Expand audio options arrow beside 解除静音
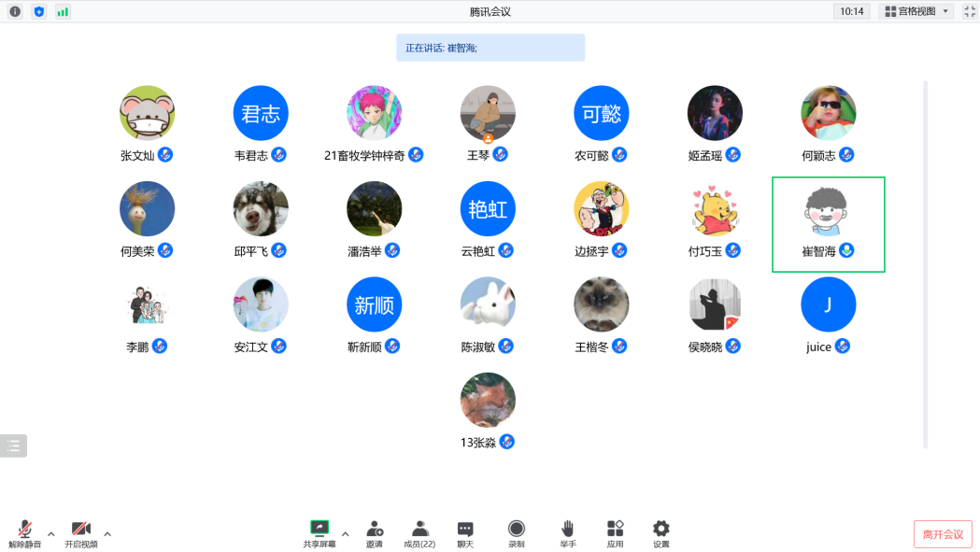Screen dimensions: 980x552 [51, 534]
